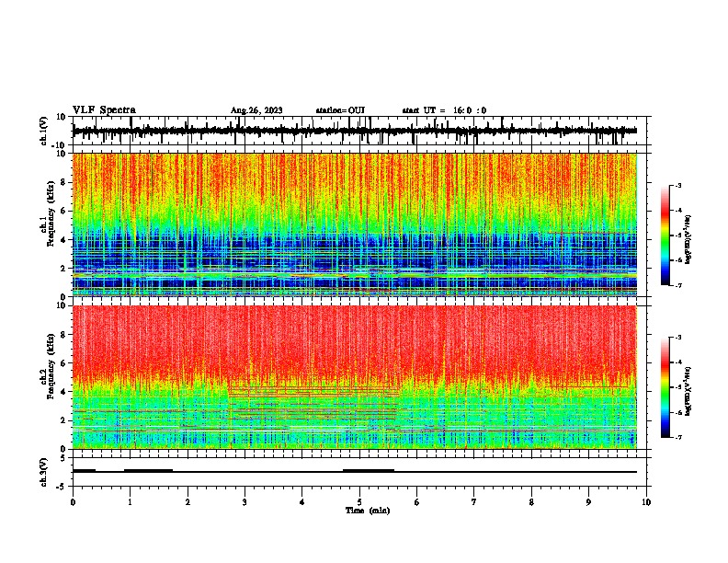Click the '-3' label on ch.1 color bar
The image size is (728, 563).
(x=677, y=185)
